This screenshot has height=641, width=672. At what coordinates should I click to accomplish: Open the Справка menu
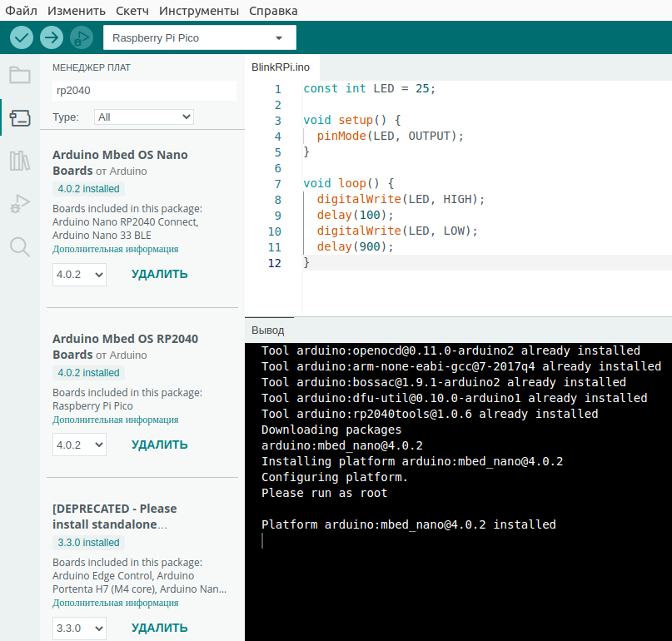(273, 11)
